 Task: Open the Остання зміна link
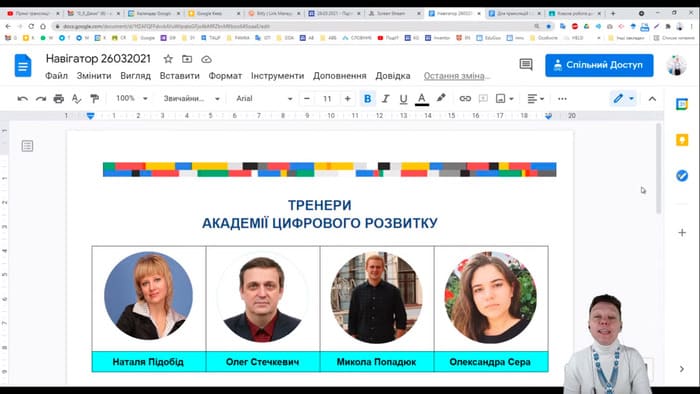457,76
